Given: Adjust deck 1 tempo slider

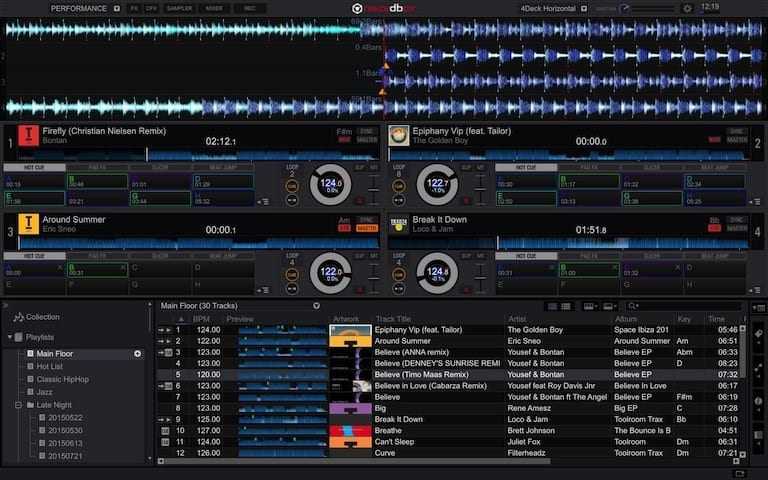Looking at the screenshot, I should point(373,190).
